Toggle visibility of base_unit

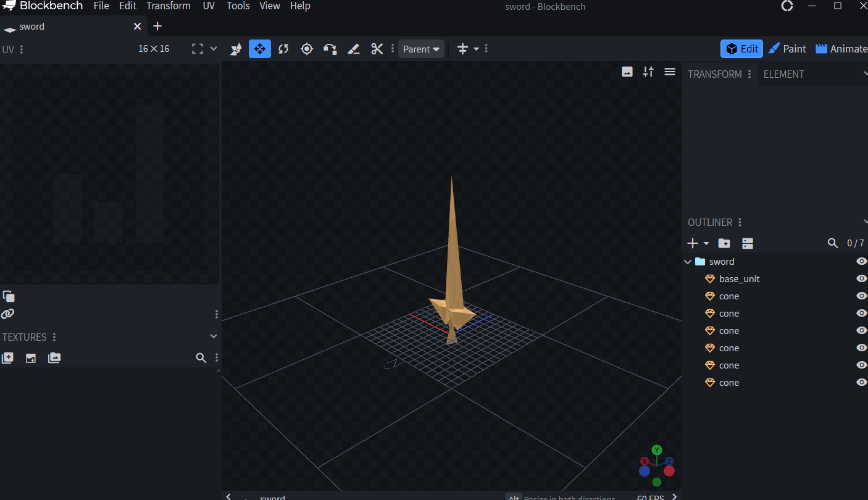(862, 279)
